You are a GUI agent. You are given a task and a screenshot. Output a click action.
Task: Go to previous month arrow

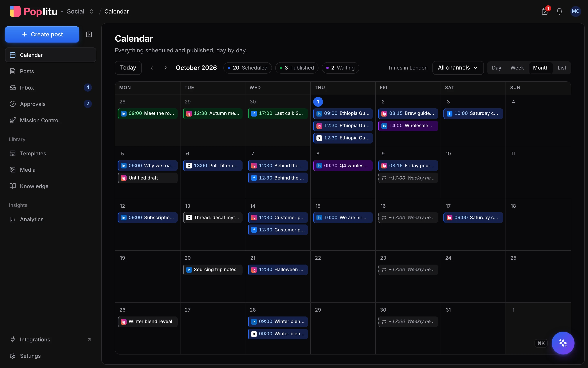click(152, 68)
